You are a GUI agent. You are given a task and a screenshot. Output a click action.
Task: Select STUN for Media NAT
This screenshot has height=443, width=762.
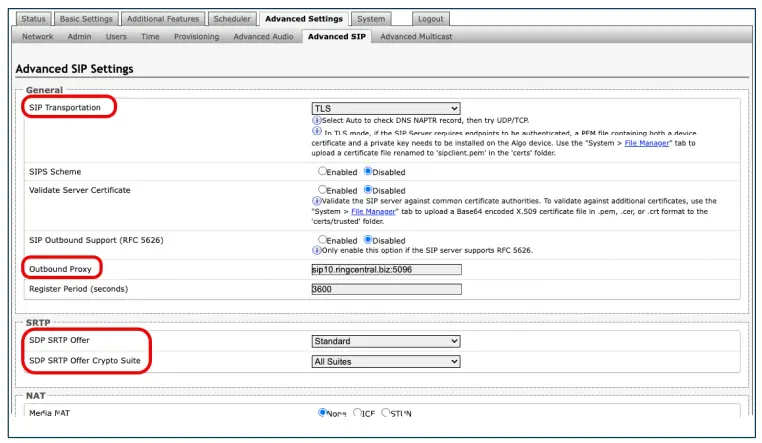pos(385,412)
